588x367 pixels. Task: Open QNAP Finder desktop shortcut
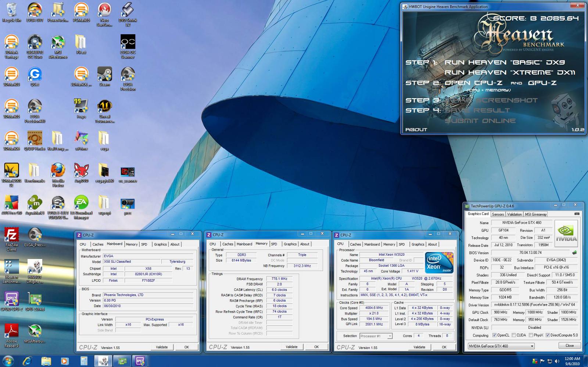point(35,141)
